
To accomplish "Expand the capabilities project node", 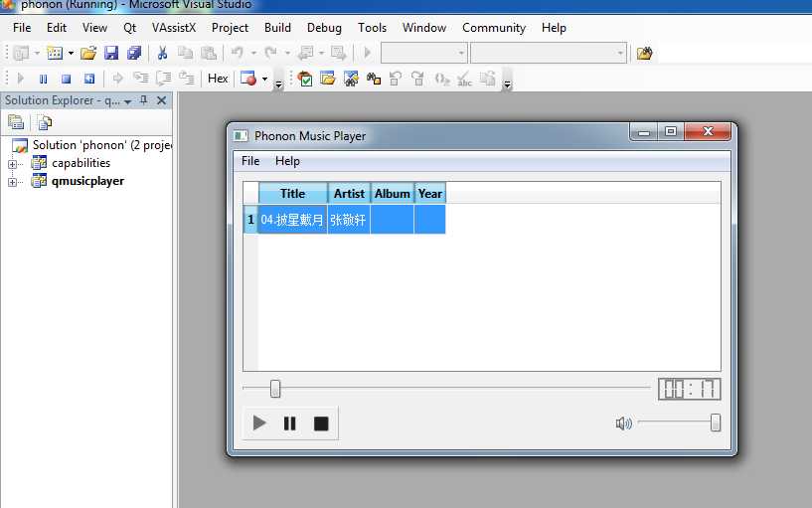I will 12,164.
